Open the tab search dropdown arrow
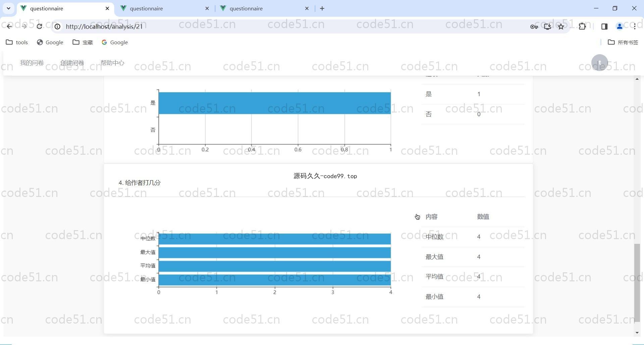 click(8, 8)
